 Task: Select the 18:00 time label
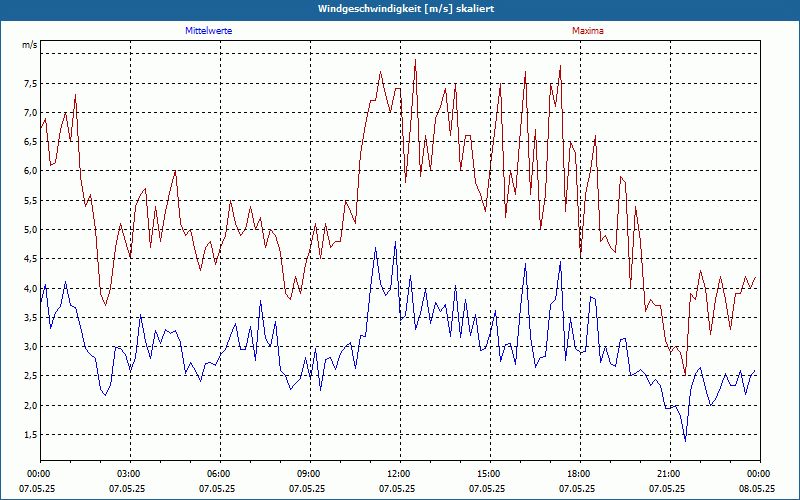(x=580, y=473)
